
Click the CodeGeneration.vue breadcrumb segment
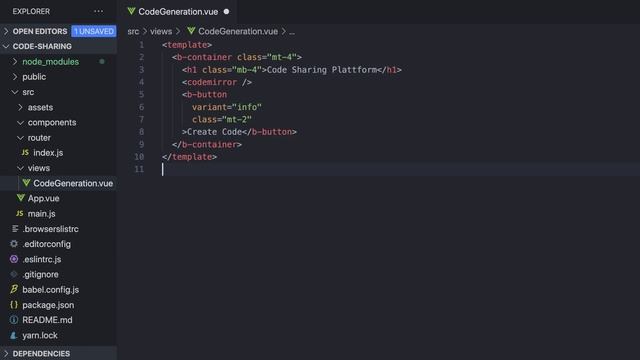[238, 31]
